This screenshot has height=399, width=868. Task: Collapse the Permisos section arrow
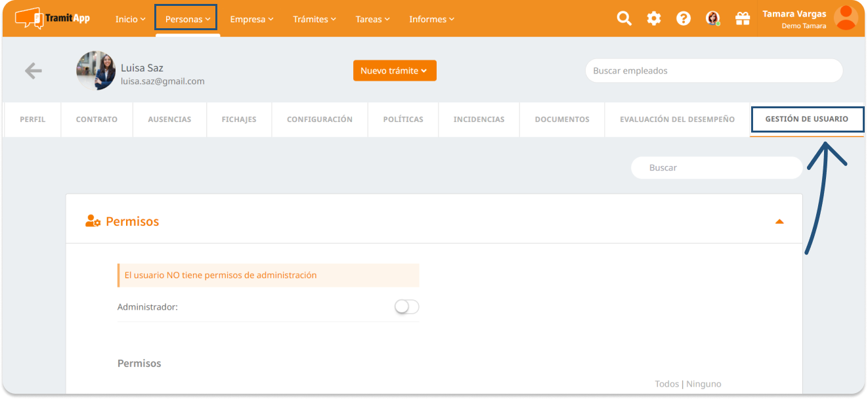[779, 222]
